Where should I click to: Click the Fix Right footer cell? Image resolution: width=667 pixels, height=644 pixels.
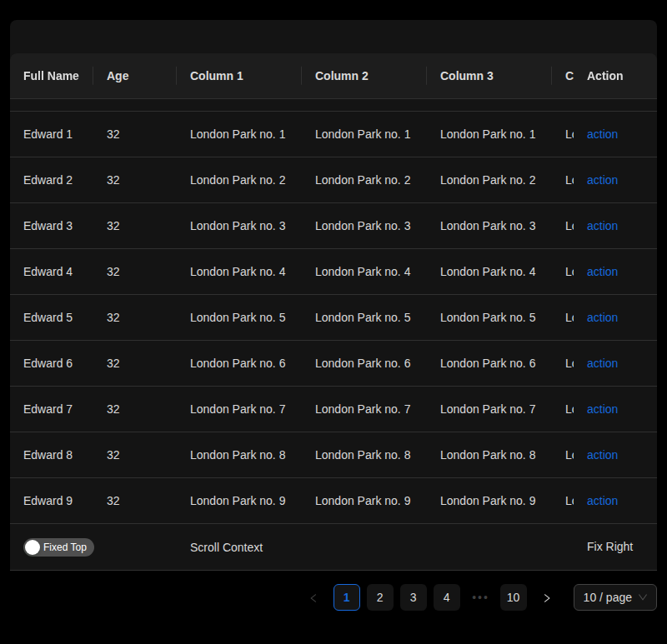pyautogui.click(x=609, y=547)
